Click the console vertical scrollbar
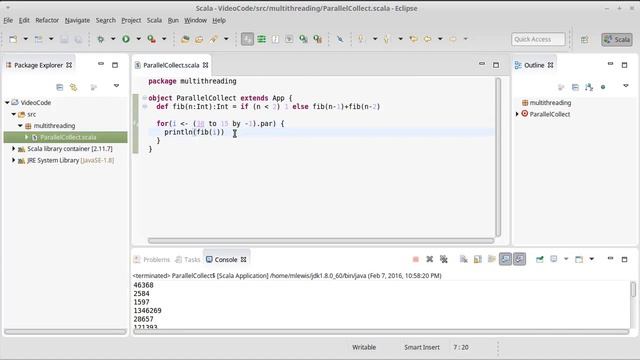This screenshot has width=640, height=360. tap(633, 289)
